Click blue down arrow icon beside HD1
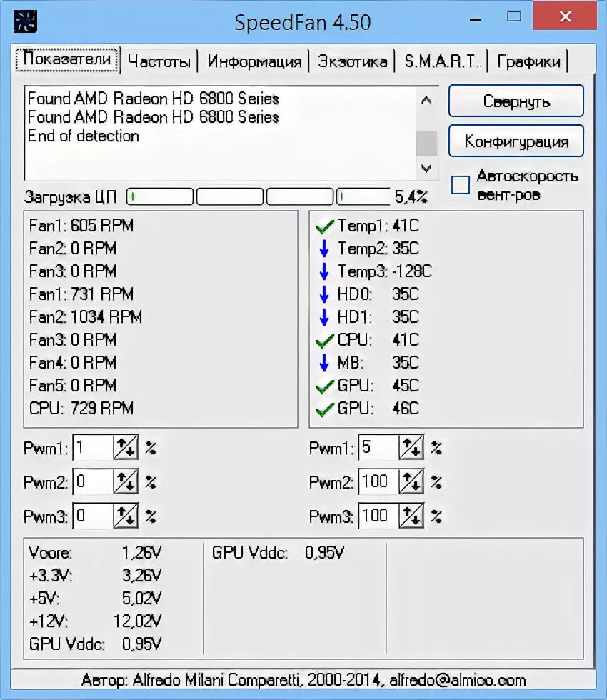This screenshot has width=607, height=700. point(324,317)
